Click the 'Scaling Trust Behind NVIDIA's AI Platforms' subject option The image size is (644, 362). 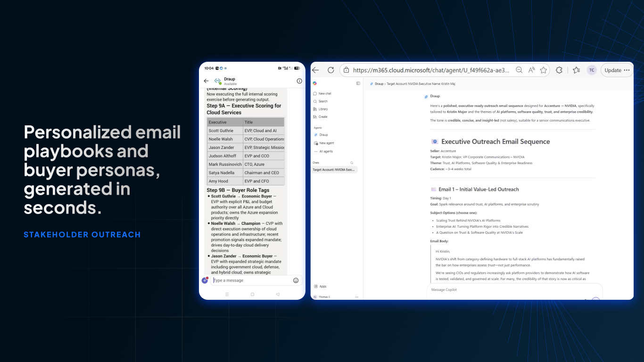(468, 221)
